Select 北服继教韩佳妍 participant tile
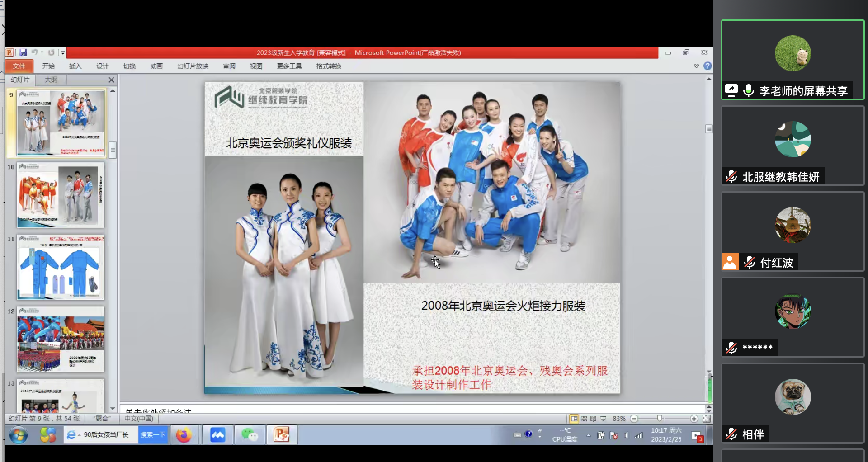The height and width of the screenshot is (462, 868). pos(793,145)
